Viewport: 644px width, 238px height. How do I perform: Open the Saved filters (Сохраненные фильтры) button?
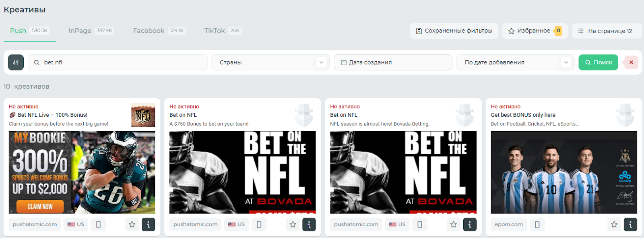click(x=454, y=31)
